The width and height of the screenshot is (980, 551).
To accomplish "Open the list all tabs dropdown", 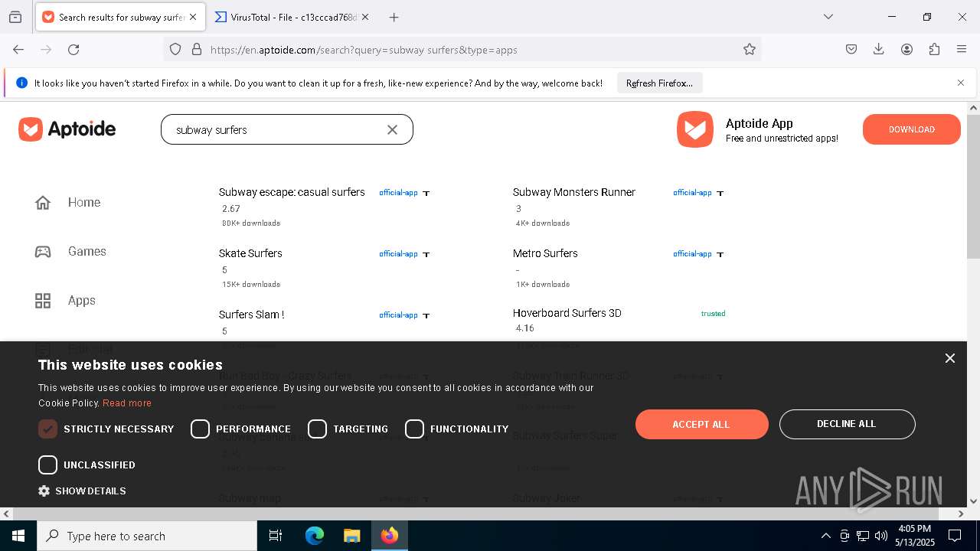I will pyautogui.click(x=828, y=17).
